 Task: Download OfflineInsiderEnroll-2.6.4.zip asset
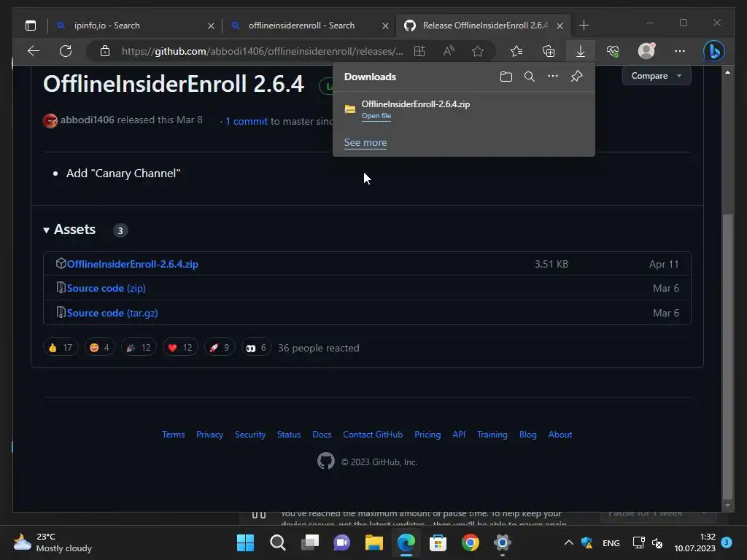pos(133,264)
